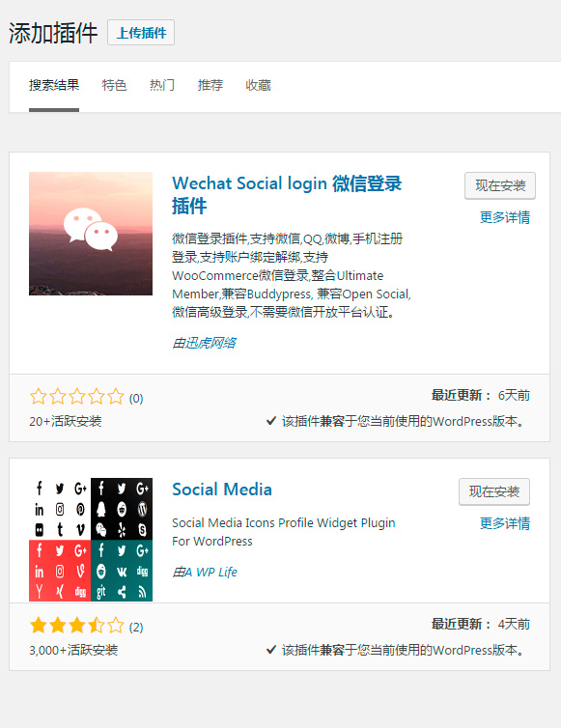
Task: Install the Wechat Social login plugin now
Action: click(500, 185)
